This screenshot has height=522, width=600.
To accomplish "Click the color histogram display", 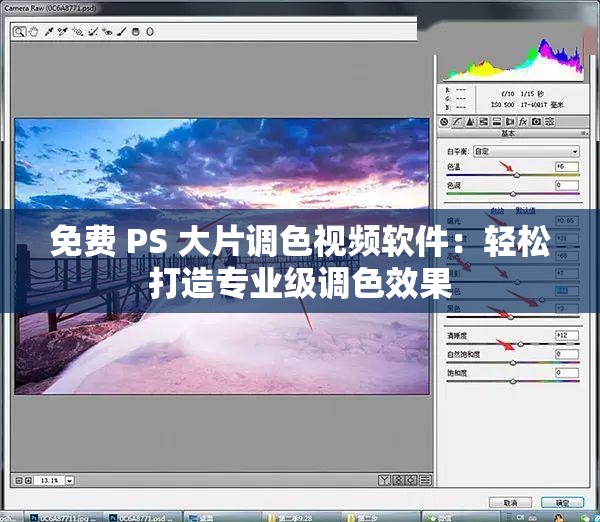I will [x=513, y=59].
